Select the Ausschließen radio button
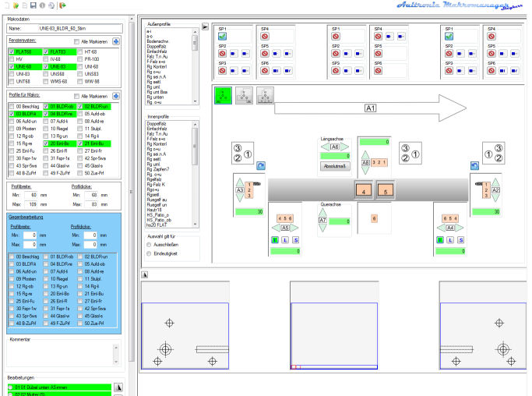 150,244
